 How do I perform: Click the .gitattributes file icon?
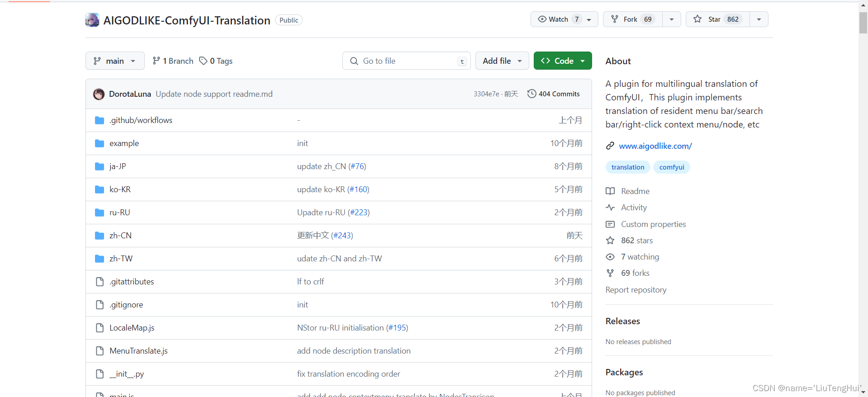[x=100, y=282]
